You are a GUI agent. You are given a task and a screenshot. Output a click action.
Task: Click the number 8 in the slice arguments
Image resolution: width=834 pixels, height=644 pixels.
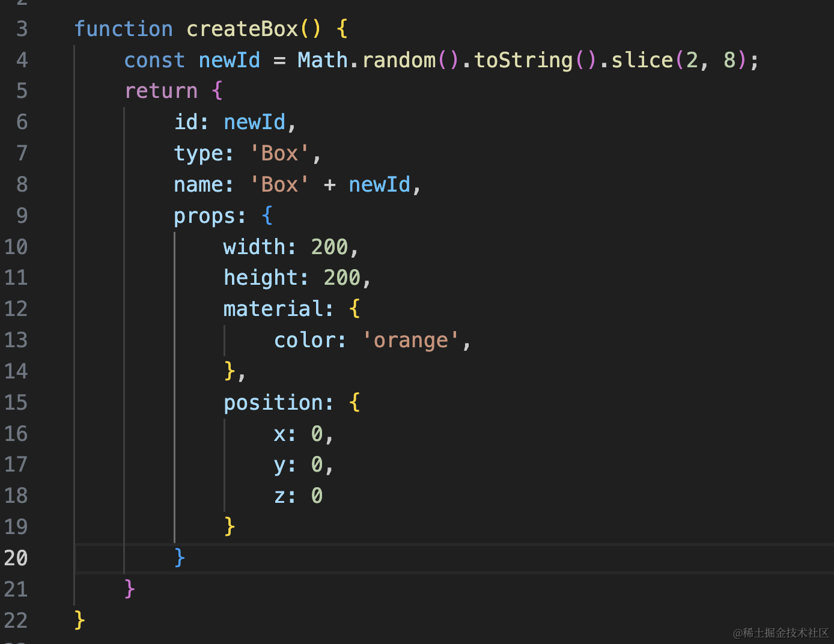729,60
